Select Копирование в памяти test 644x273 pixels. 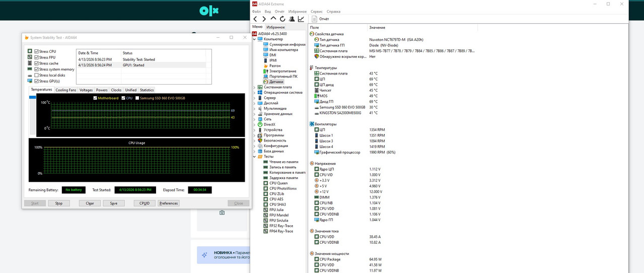tap(288, 172)
